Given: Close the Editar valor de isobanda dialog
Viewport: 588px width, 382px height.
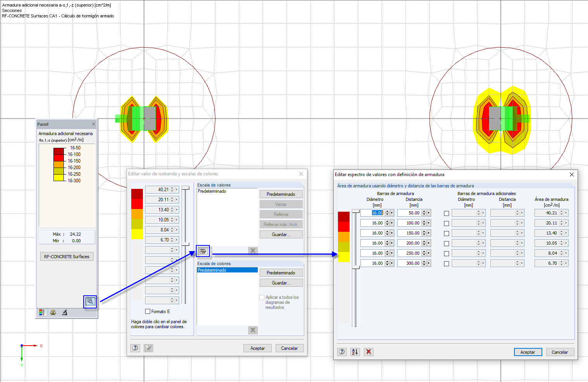Looking at the screenshot, I should click(x=301, y=174).
